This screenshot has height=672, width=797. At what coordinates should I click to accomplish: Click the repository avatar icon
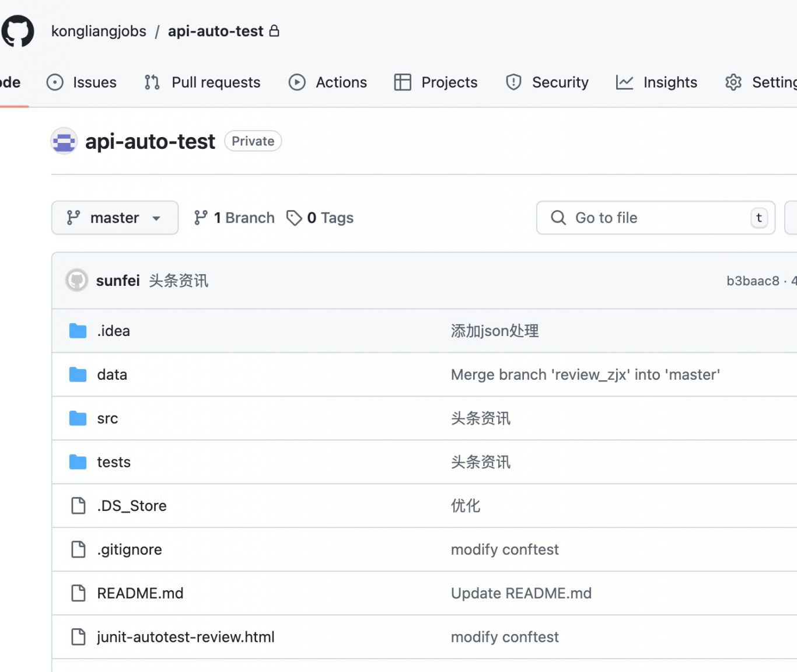pos(64,141)
